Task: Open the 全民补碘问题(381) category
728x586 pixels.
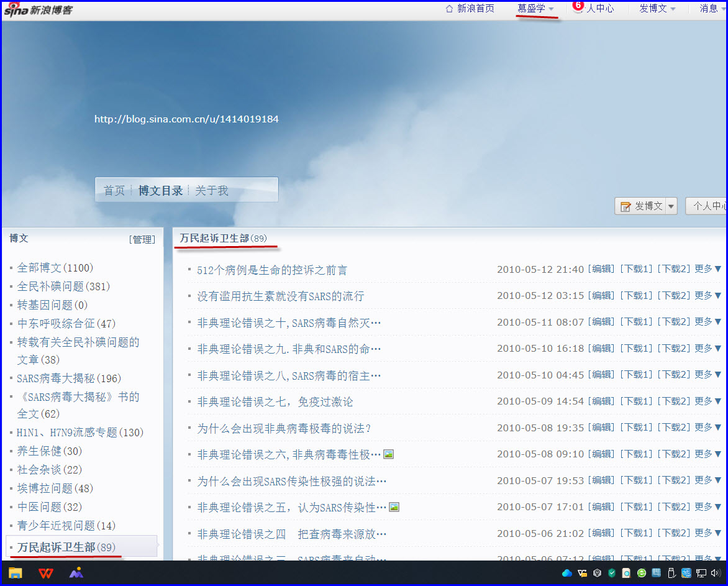Action: coord(63,286)
